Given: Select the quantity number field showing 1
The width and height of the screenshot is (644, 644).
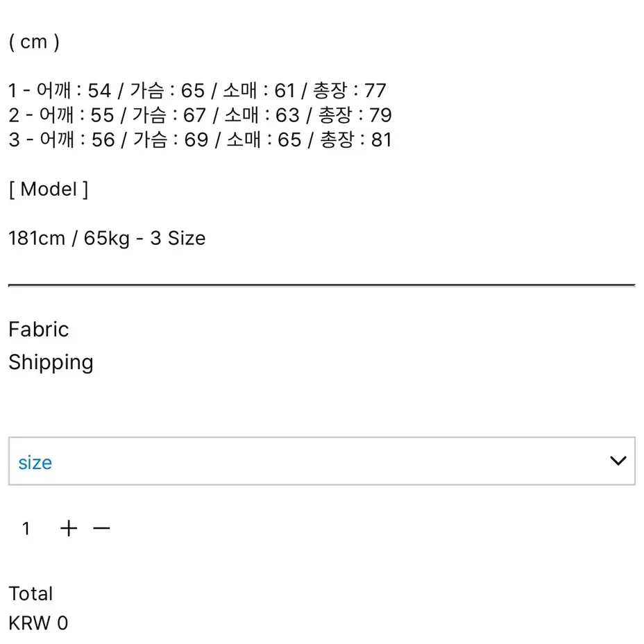Looking at the screenshot, I should click(x=26, y=529).
